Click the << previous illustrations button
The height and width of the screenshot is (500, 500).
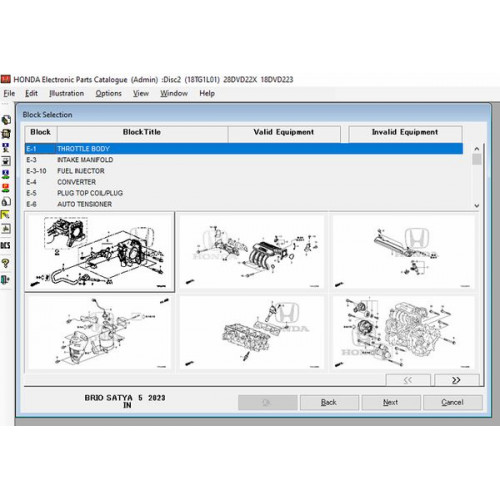click(x=408, y=380)
